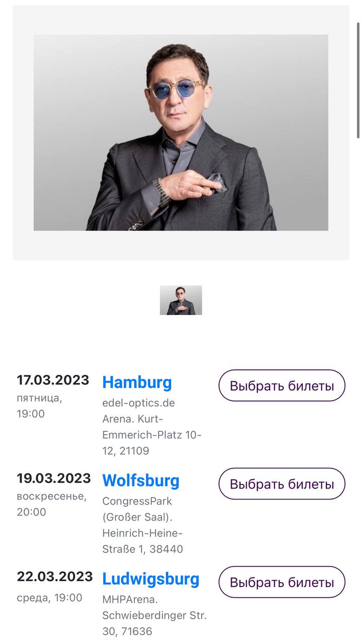Click the main artist photo

click(181, 132)
